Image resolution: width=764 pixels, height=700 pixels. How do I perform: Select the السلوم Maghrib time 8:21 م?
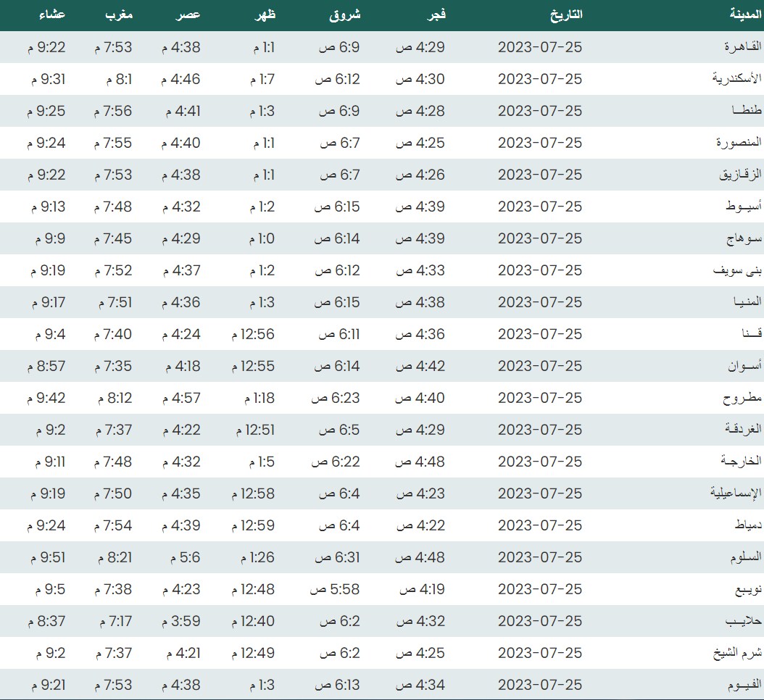click(113, 557)
